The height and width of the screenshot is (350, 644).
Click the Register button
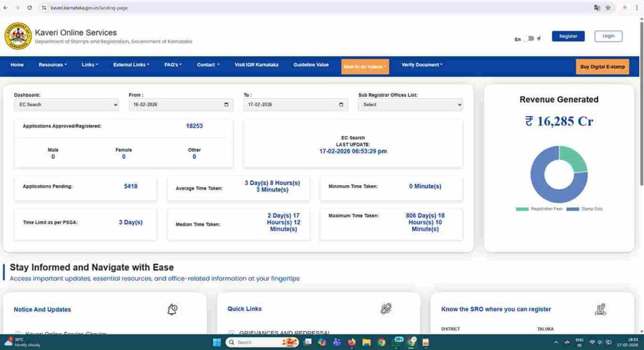pyautogui.click(x=568, y=37)
